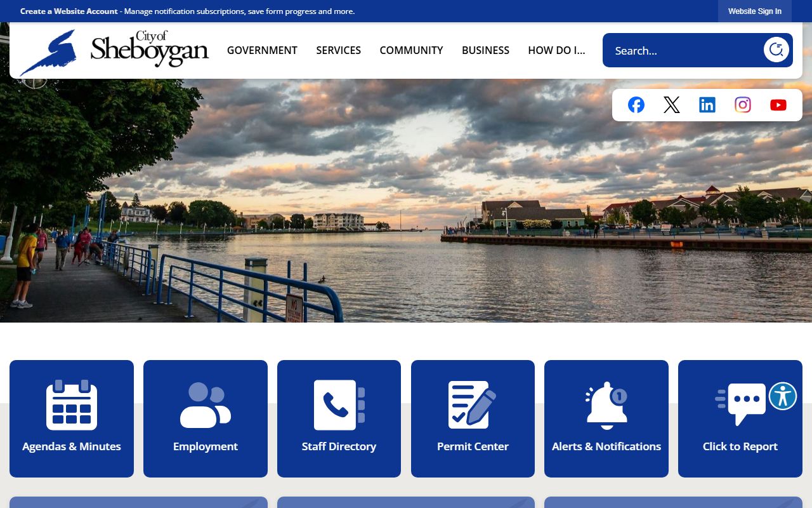812x508 pixels.
Task: Click Website Sign In button
Action: [x=755, y=11]
